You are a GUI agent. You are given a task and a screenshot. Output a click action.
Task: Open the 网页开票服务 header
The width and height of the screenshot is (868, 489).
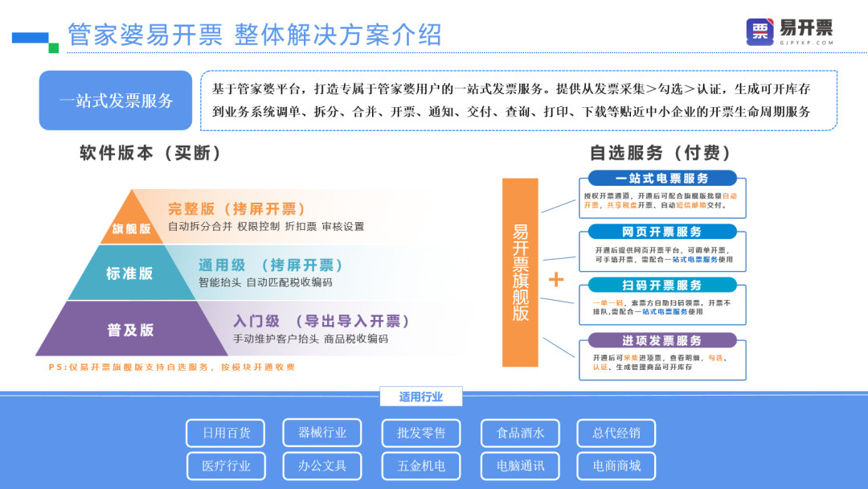[x=662, y=232]
